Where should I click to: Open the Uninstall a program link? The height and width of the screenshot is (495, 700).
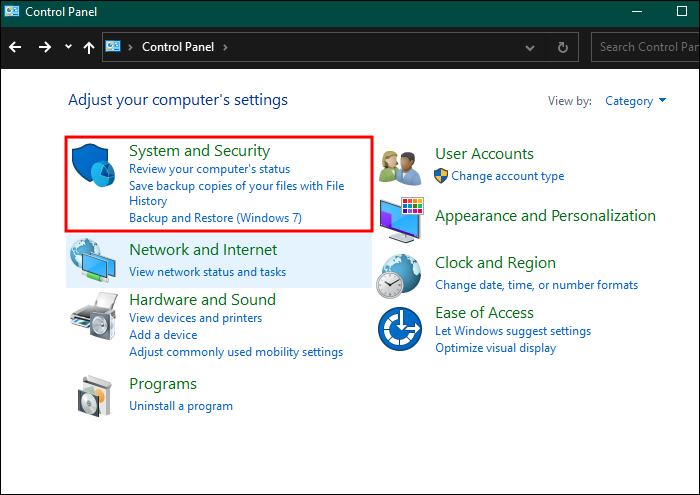tap(180, 406)
